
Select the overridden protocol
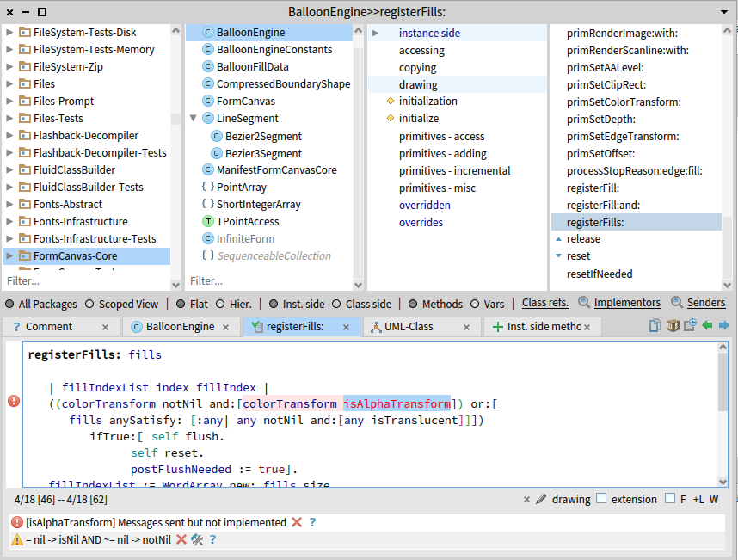tap(425, 206)
